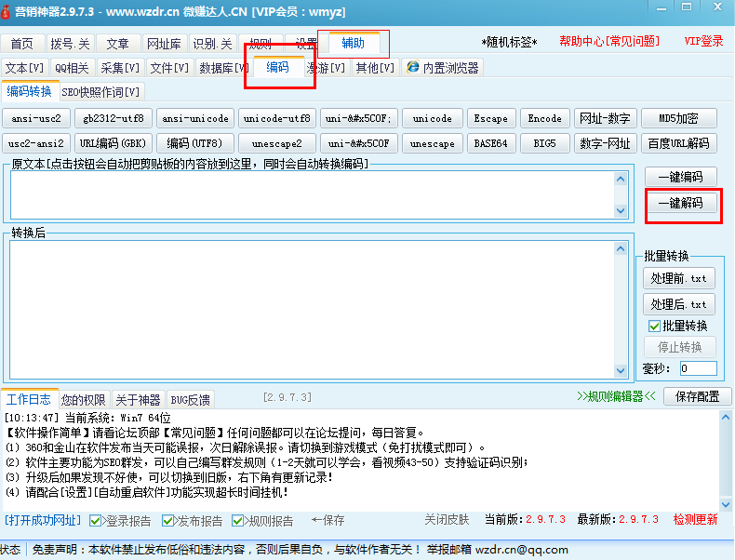Viewport: 735px width, 560px height.
Task: Open the 您的权限 tab
Action: pos(84,400)
